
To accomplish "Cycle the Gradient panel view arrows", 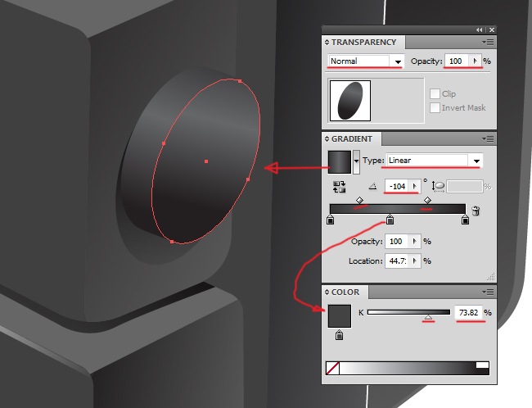I will 327,139.
